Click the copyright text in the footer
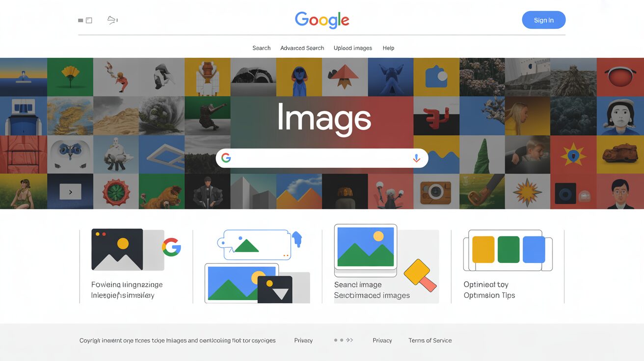Image resolution: width=644 pixels, height=361 pixels. point(178,340)
